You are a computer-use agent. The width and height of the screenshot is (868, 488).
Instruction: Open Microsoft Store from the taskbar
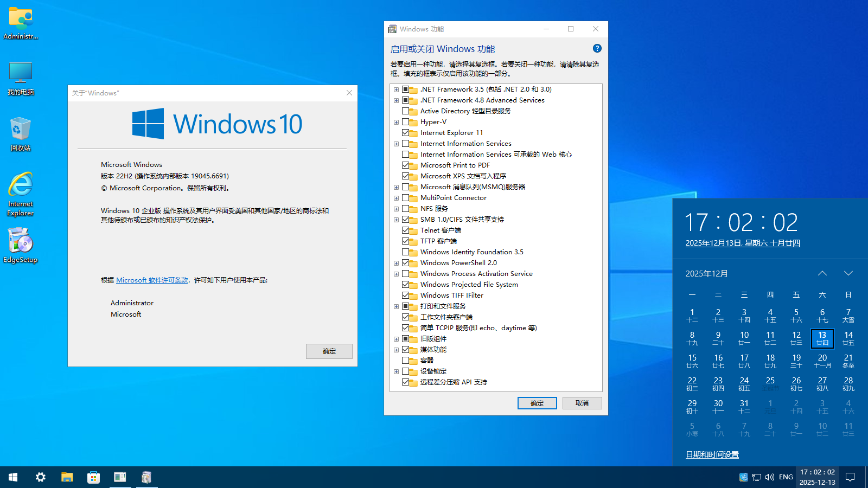[93, 477]
